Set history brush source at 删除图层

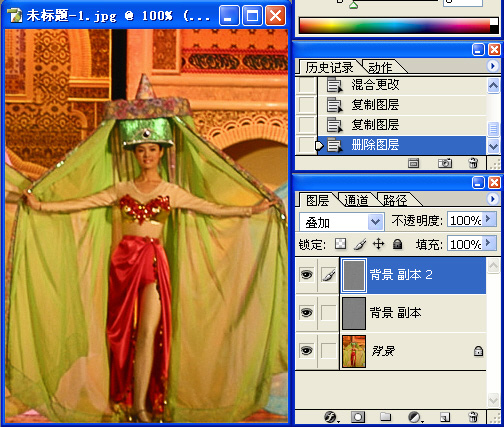307,145
